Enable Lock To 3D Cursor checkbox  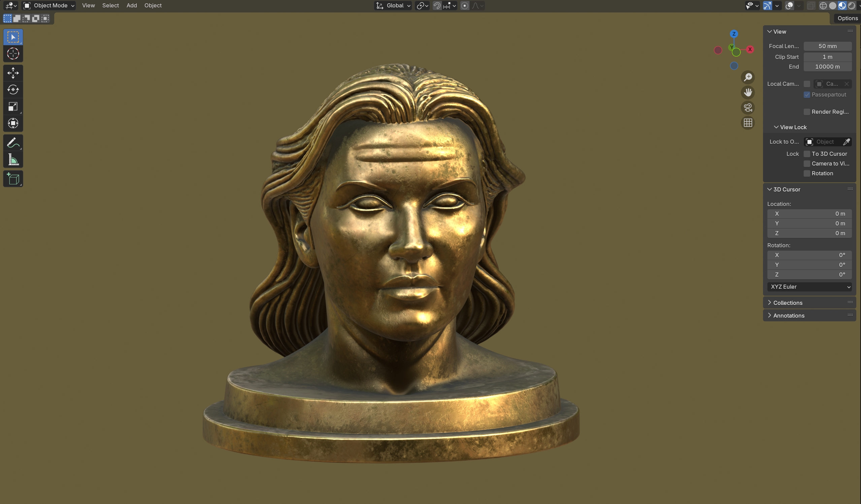[807, 154]
